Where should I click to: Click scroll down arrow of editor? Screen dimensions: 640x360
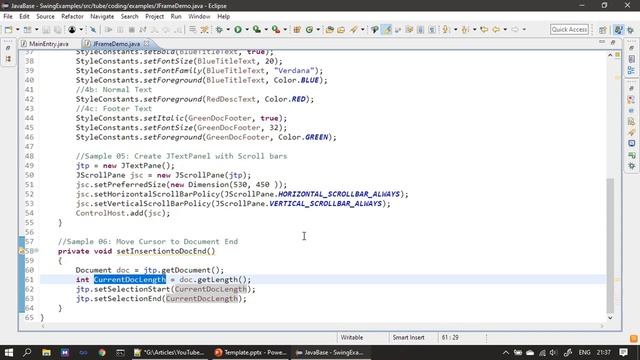coord(610,318)
